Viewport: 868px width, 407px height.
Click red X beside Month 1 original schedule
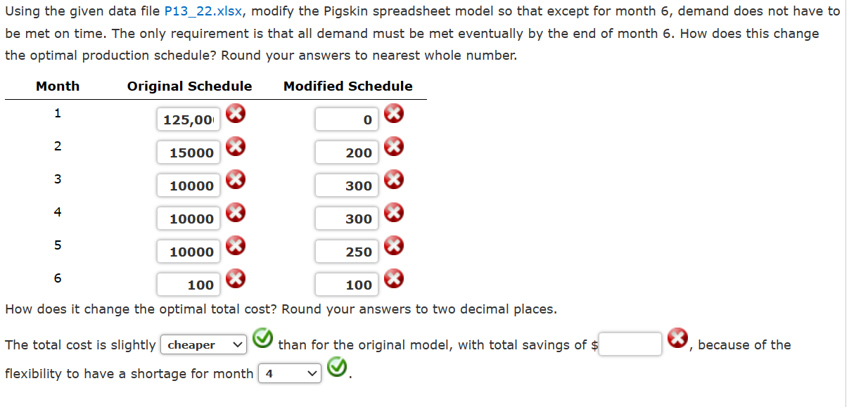click(x=235, y=114)
